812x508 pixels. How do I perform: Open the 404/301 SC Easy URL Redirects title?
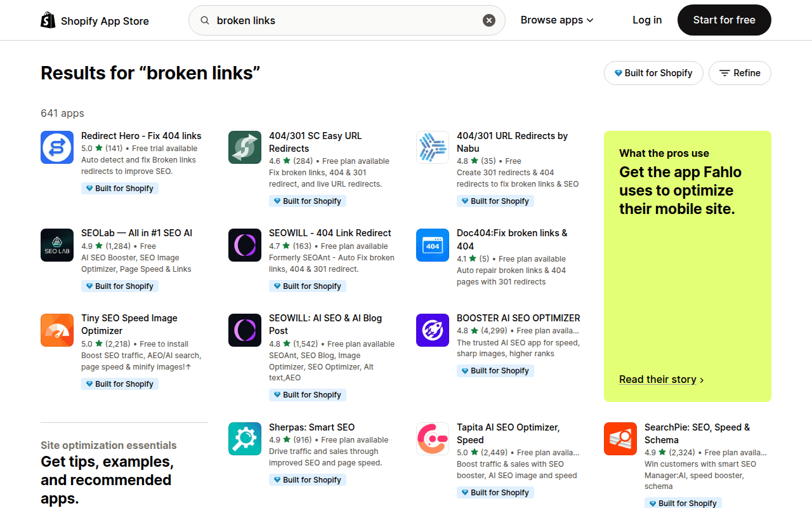tap(315, 142)
